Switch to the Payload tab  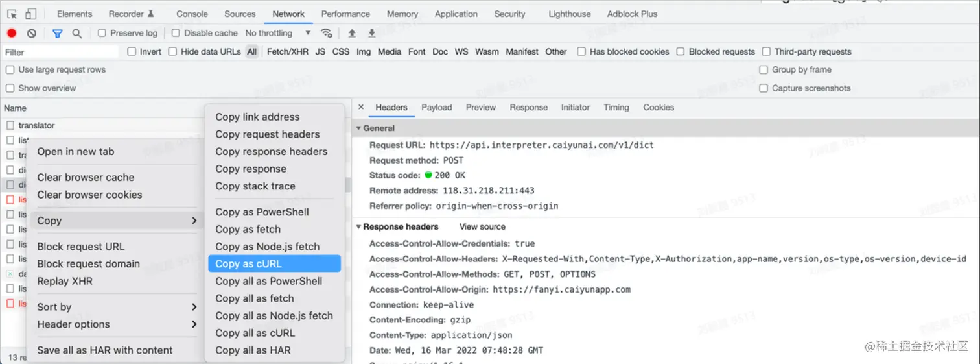(436, 107)
